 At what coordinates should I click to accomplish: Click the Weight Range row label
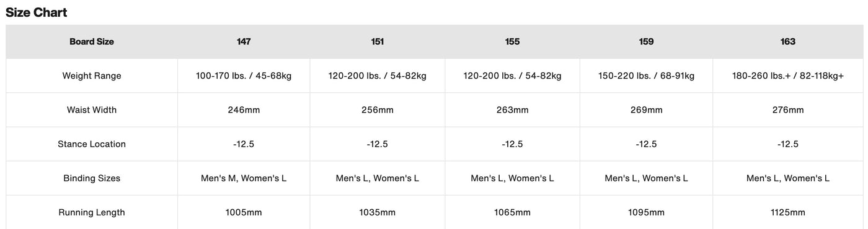pyautogui.click(x=92, y=76)
